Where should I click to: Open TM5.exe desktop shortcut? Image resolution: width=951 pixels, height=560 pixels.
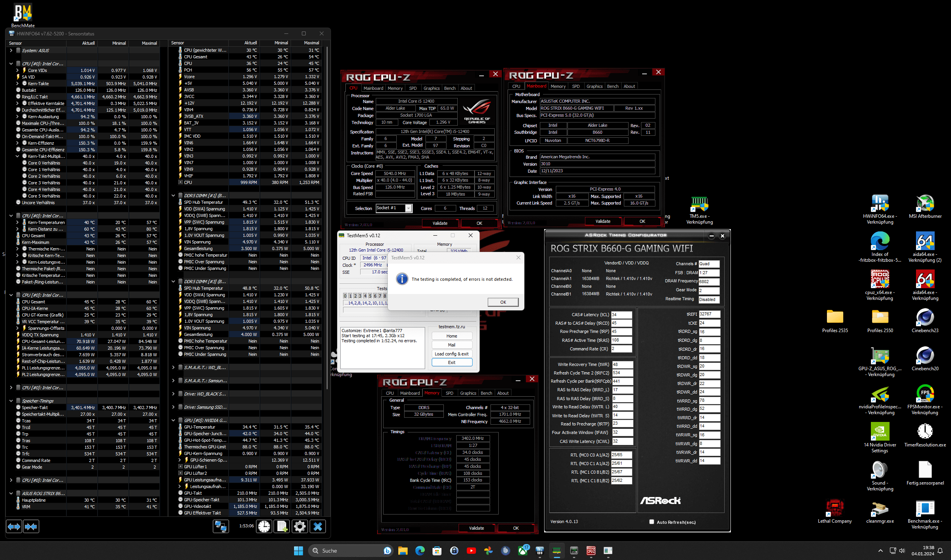[x=699, y=210]
